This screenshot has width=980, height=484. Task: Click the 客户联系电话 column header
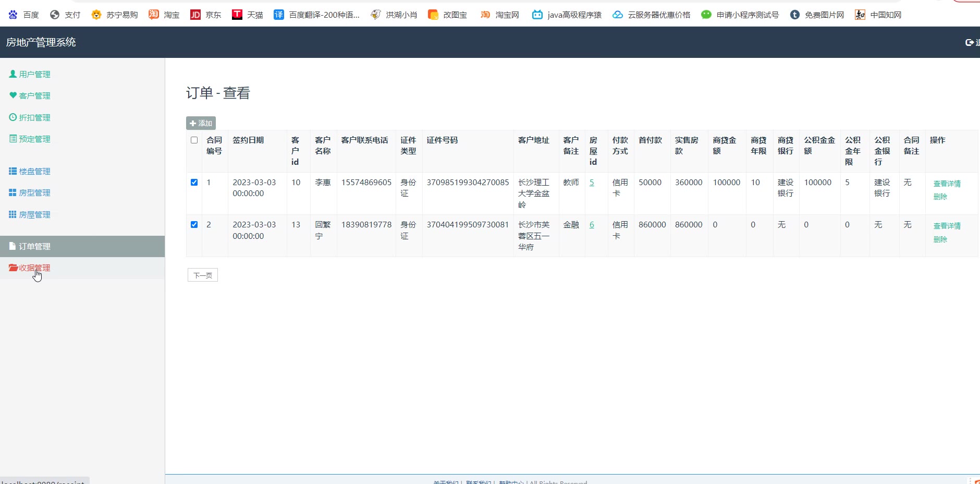pyautogui.click(x=365, y=140)
